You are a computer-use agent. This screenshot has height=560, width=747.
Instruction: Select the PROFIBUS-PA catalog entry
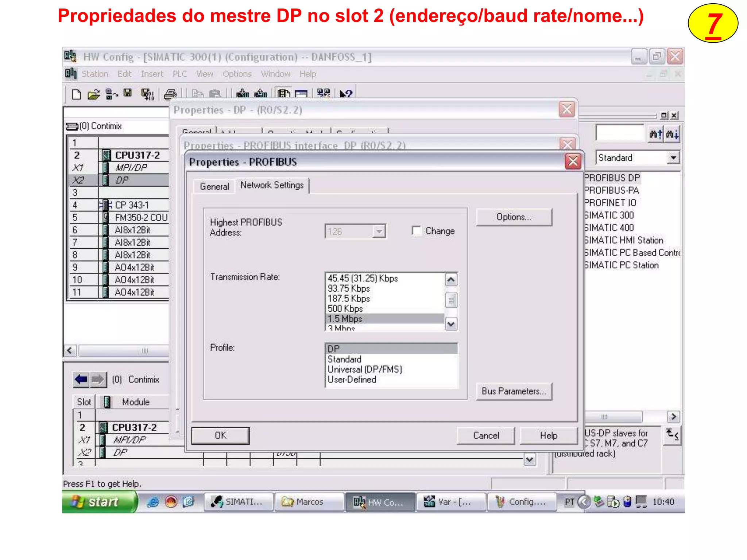612,190
